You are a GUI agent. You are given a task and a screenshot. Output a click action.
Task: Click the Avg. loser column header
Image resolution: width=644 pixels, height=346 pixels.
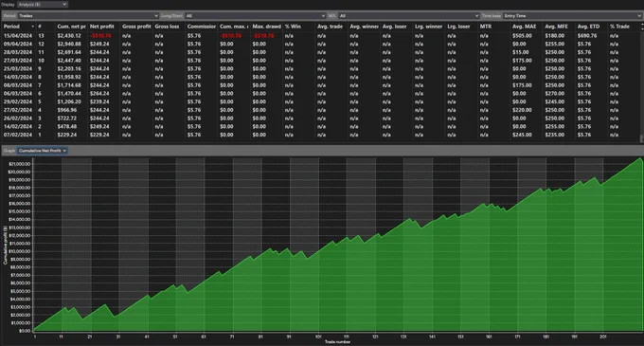coord(396,27)
